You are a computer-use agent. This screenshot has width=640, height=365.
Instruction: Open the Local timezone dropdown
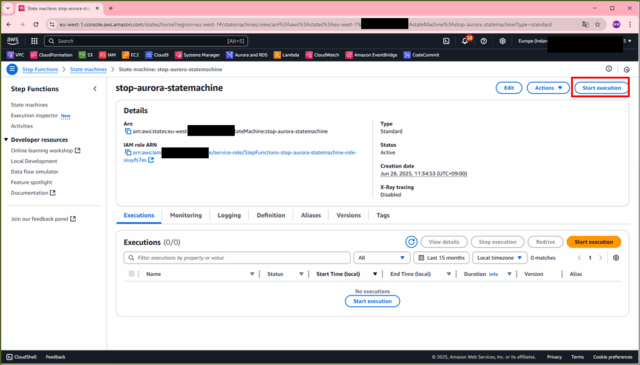pyautogui.click(x=499, y=258)
